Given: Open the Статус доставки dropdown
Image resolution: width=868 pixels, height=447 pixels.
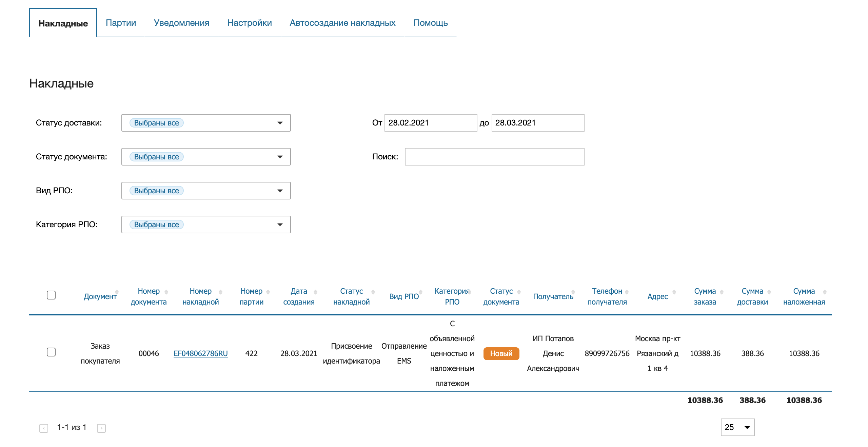Looking at the screenshot, I should point(206,123).
